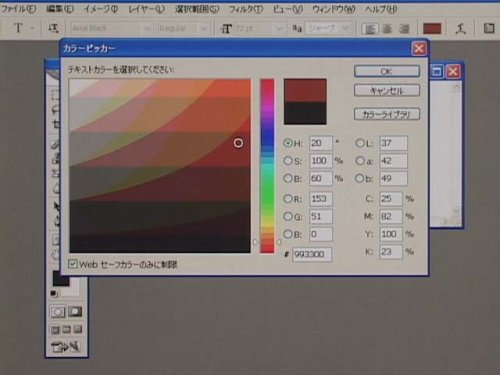The image size is (500, 375).
Task: Click the G value field showing 51
Action: [321, 216]
